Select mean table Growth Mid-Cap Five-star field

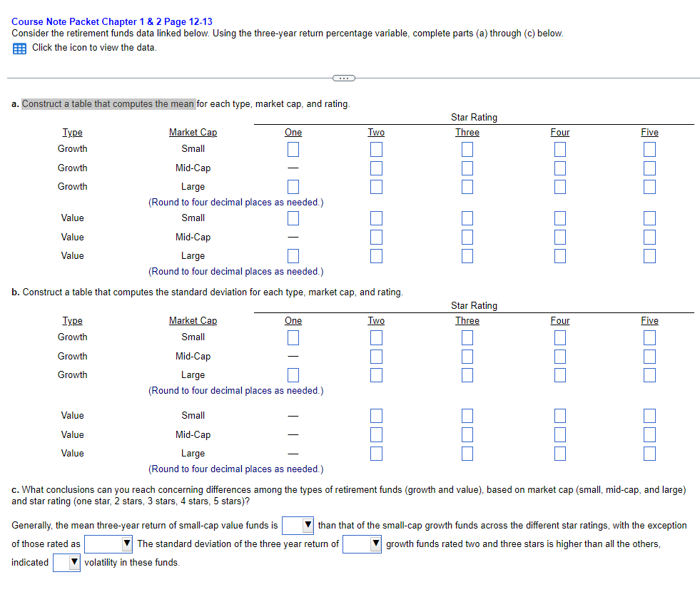[x=649, y=168]
